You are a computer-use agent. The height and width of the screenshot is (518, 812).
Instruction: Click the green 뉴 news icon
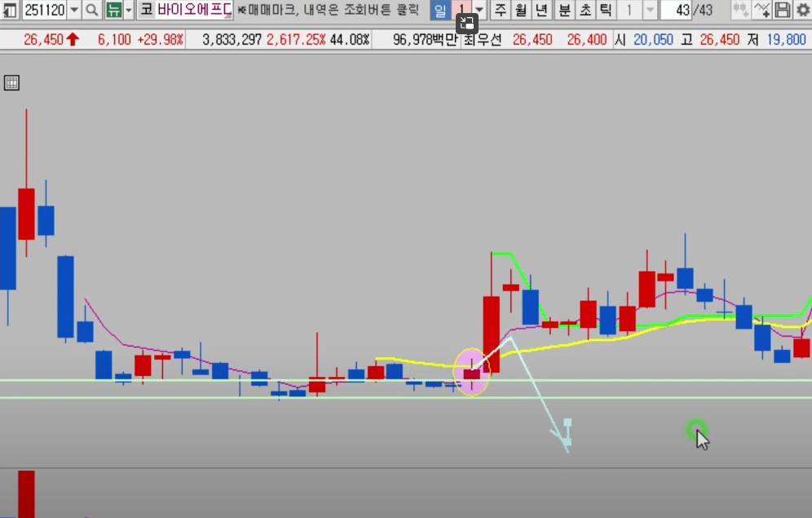pos(113,10)
